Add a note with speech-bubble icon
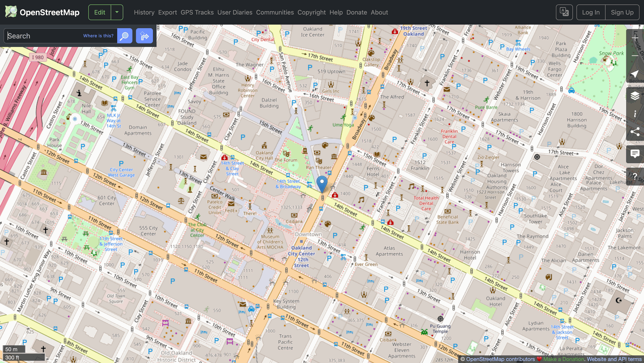Viewport: 644px width, 363px height. [x=635, y=154]
